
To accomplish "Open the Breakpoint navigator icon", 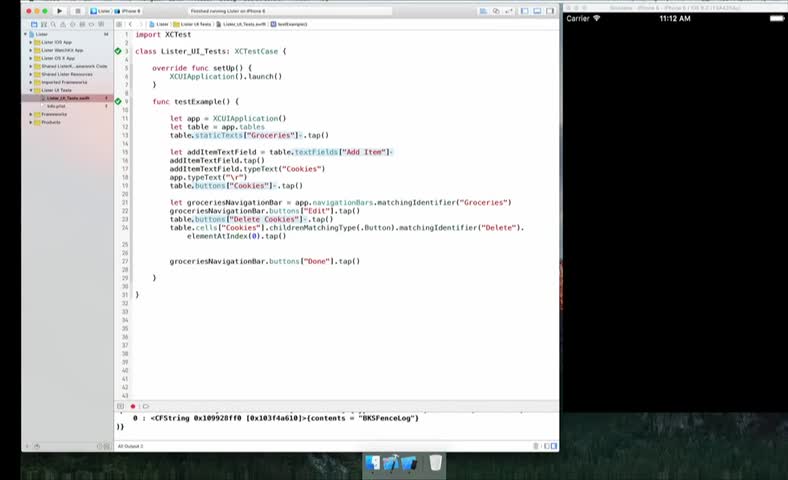I will [x=91, y=24].
